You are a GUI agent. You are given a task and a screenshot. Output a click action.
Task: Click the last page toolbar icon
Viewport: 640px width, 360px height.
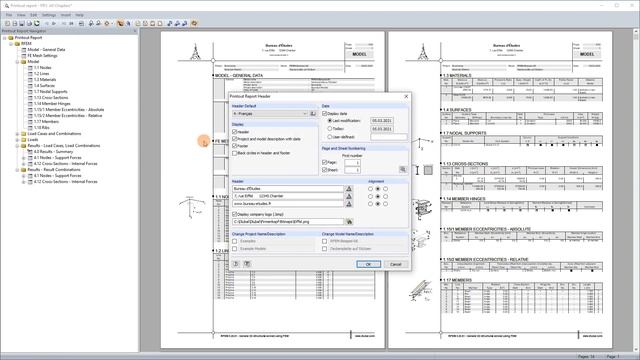(x=71, y=24)
